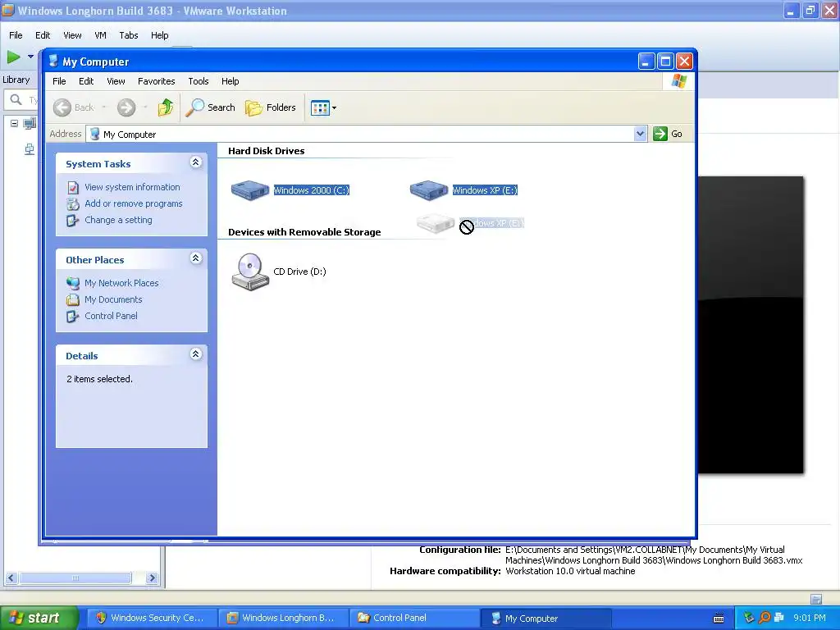Open Control Panel link in Other Places
This screenshot has height=630, width=840.
pyautogui.click(x=111, y=316)
